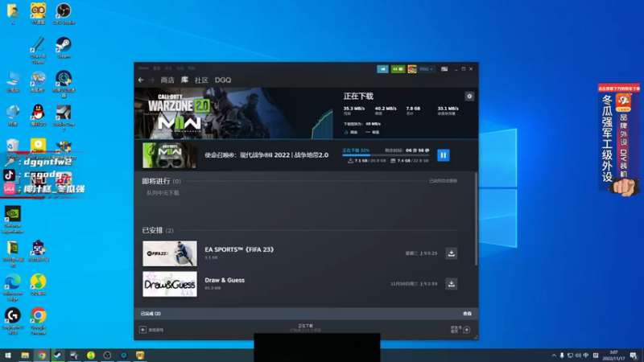The height and width of the screenshot is (362, 644).
Task: Click the 使命召唤 现代战争 II title
Action: point(266,155)
